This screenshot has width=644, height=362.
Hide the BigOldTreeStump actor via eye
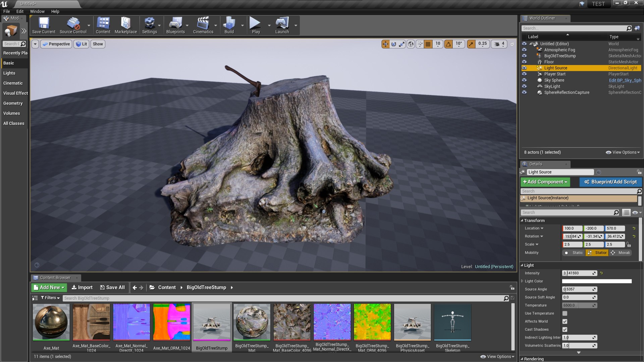pos(524,56)
